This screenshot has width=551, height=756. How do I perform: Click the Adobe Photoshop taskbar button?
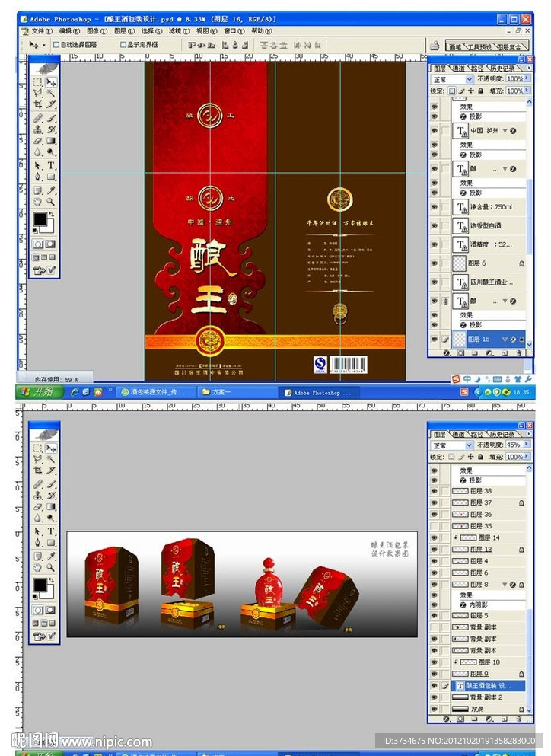click(x=318, y=392)
